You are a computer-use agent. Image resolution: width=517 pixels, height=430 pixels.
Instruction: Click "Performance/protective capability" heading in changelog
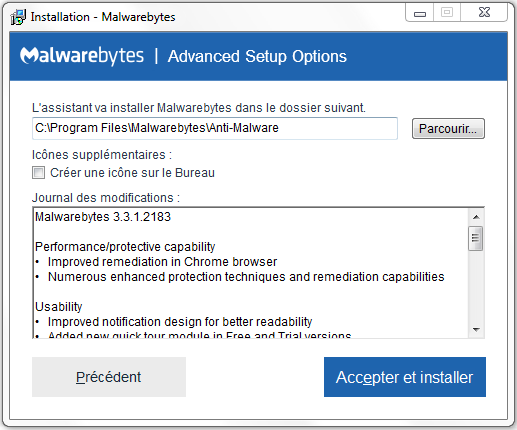click(125, 247)
